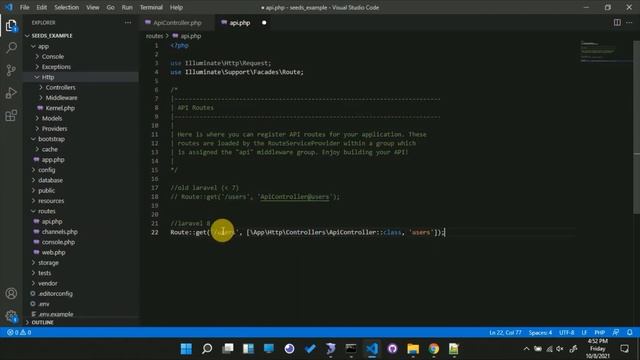Viewport: 640px width, 360px height.
Task: Open taskbar Search icon
Action: [x=207, y=349]
